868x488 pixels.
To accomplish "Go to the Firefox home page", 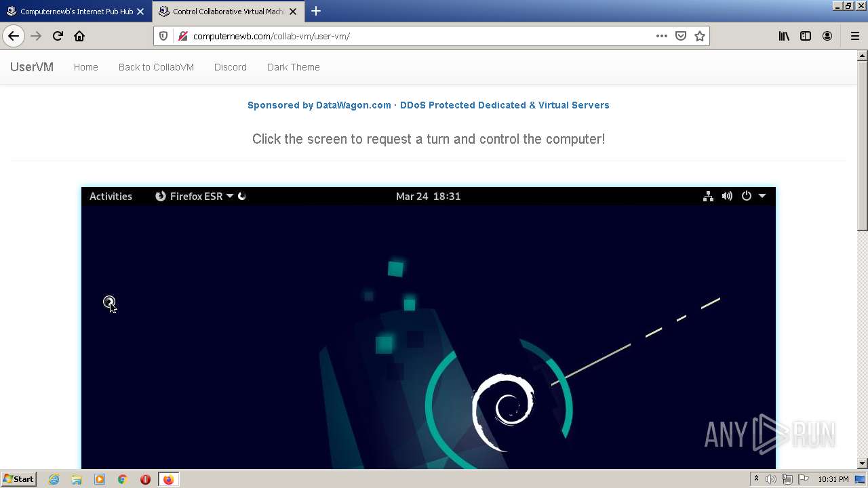I will 79,36.
